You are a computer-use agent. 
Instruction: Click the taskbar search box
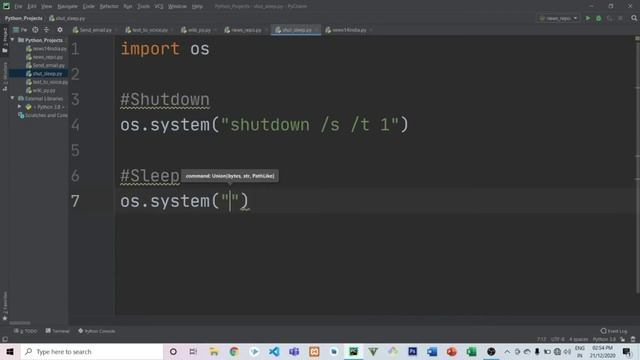[x=91, y=351]
